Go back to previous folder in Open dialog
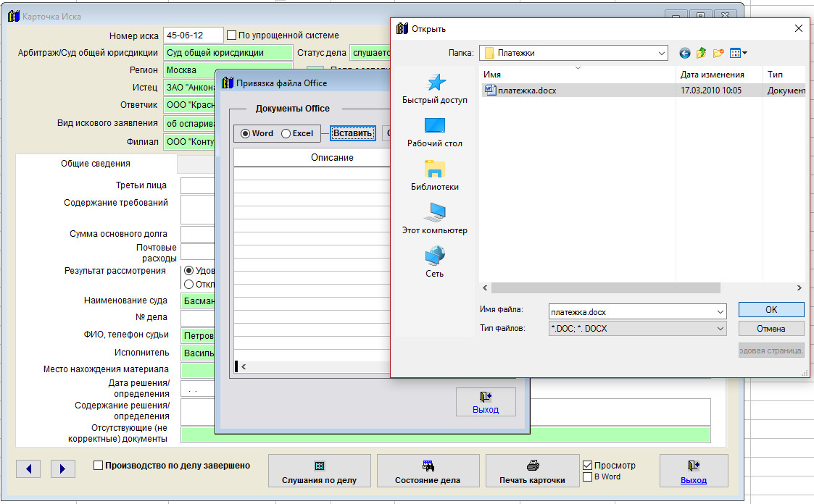 pyautogui.click(x=685, y=53)
